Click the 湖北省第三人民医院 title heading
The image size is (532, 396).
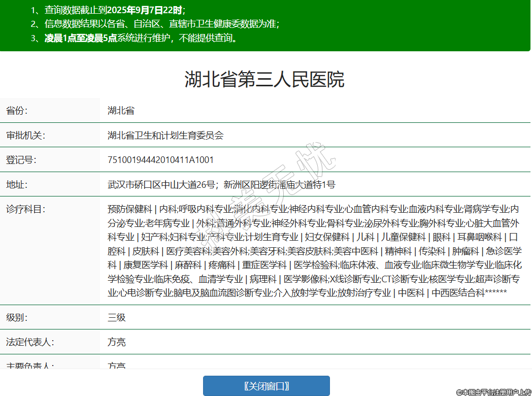(x=264, y=80)
